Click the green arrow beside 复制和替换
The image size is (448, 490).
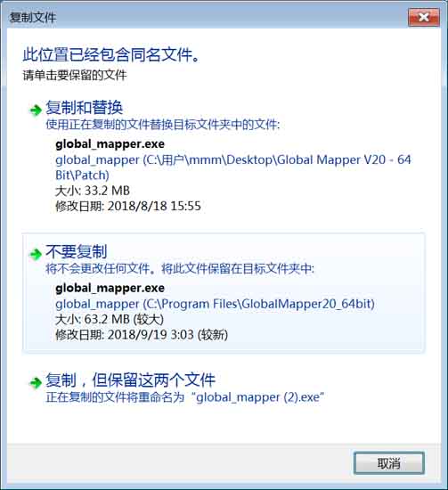click(36, 110)
